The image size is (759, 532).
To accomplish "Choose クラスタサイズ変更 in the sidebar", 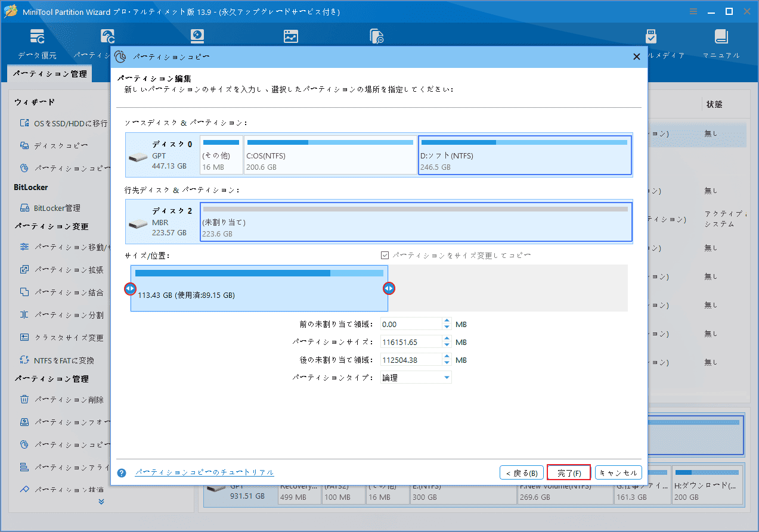I will [x=62, y=338].
